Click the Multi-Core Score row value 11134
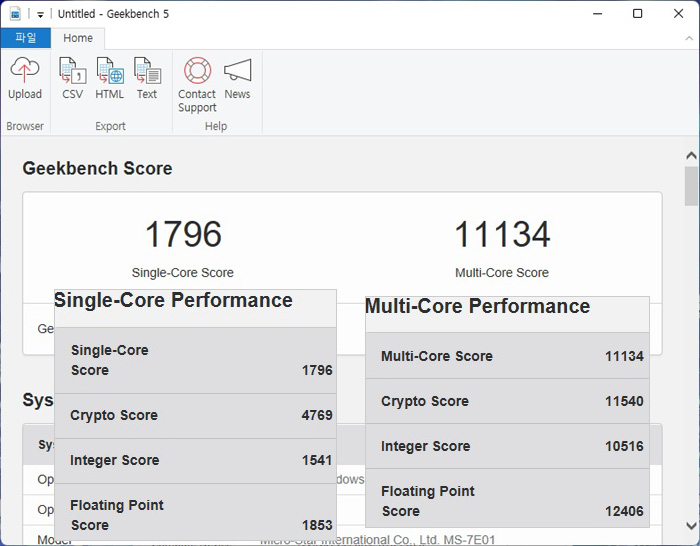The height and width of the screenshot is (546, 700). [624, 356]
